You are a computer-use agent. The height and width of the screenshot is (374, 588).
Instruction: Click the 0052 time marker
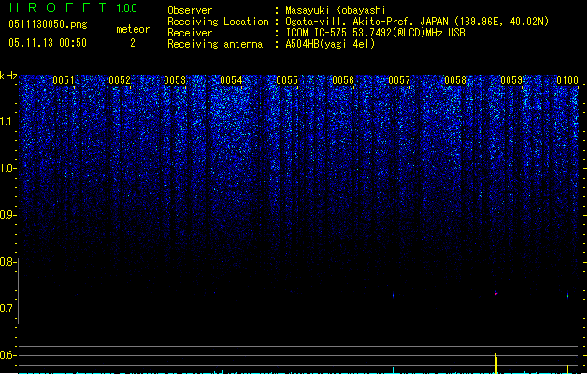click(x=120, y=80)
